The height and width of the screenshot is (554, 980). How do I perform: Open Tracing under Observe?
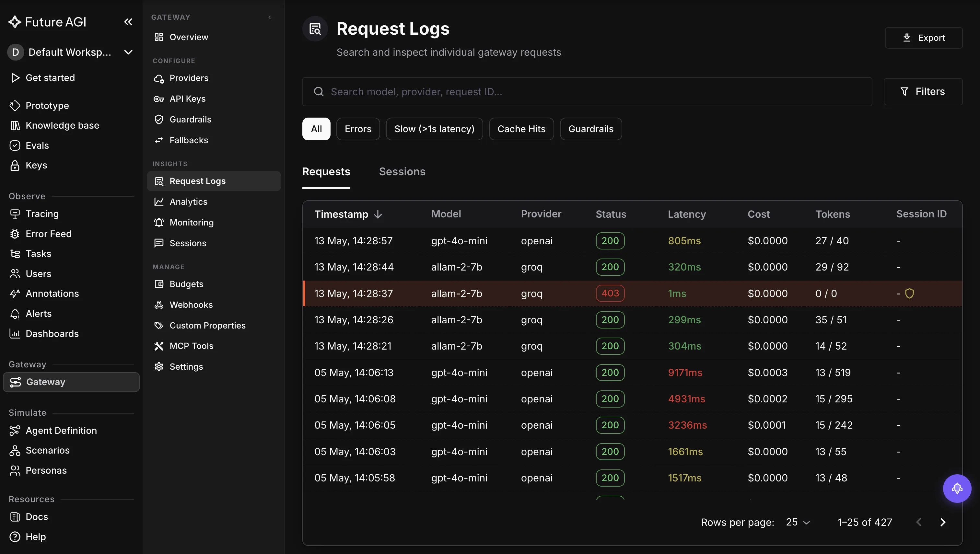coord(42,214)
